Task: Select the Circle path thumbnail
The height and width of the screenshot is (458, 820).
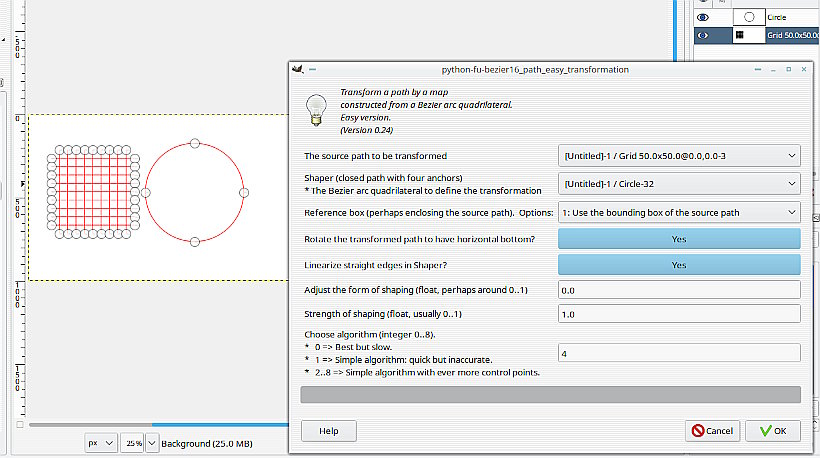Action: 749,17
